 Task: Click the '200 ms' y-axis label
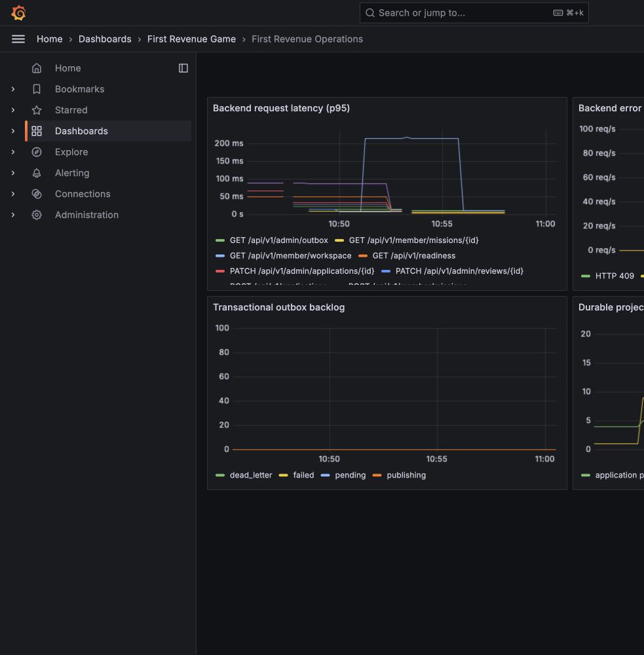click(x=229, y=143)
